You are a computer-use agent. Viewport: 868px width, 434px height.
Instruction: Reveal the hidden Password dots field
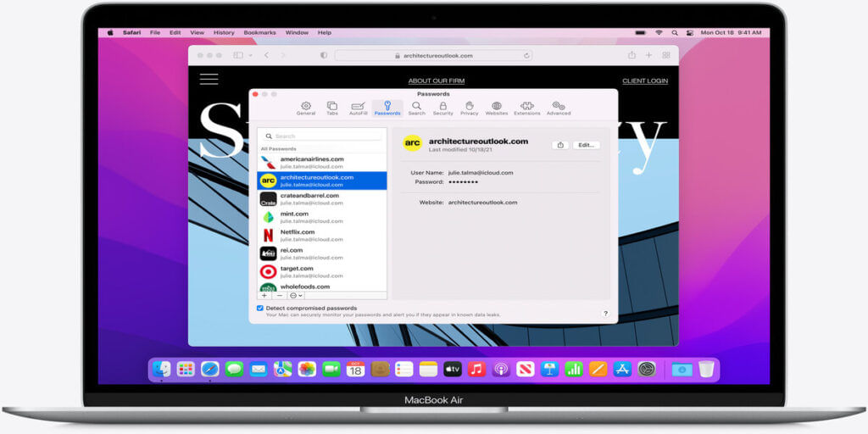coord(464,181)
